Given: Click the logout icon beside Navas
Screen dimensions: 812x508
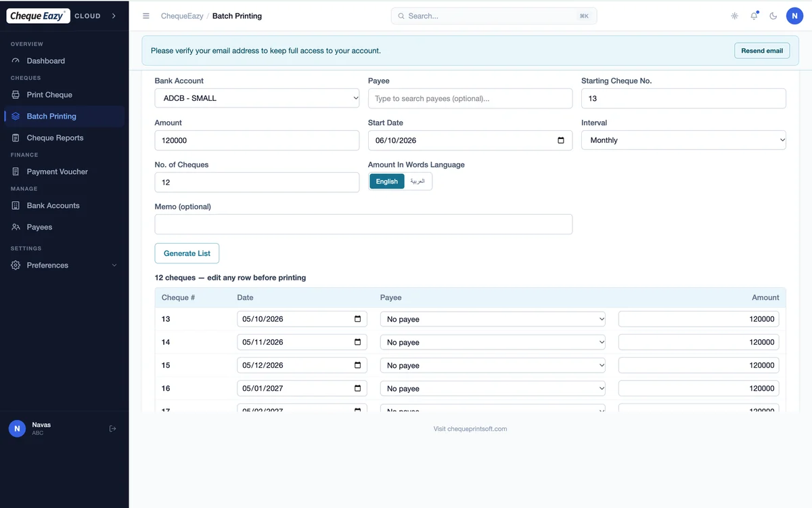Looking at the screenshot, I should coord(113,429).
